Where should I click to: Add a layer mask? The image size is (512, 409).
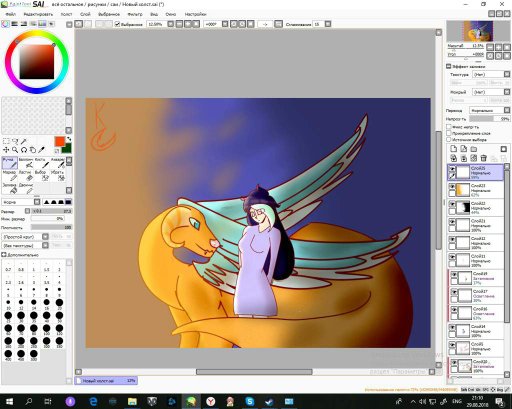click(504, 149)
